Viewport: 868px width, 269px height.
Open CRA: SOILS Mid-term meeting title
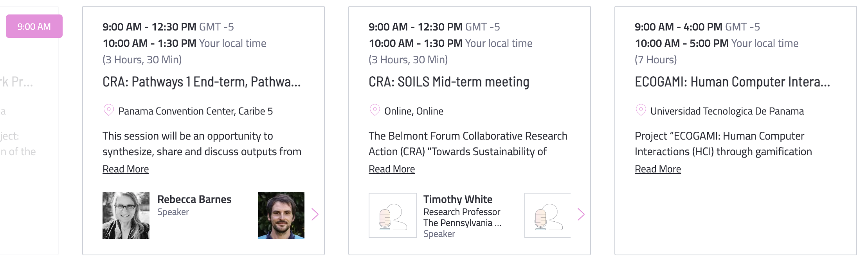pyautogui.click(x=449, y=82)
